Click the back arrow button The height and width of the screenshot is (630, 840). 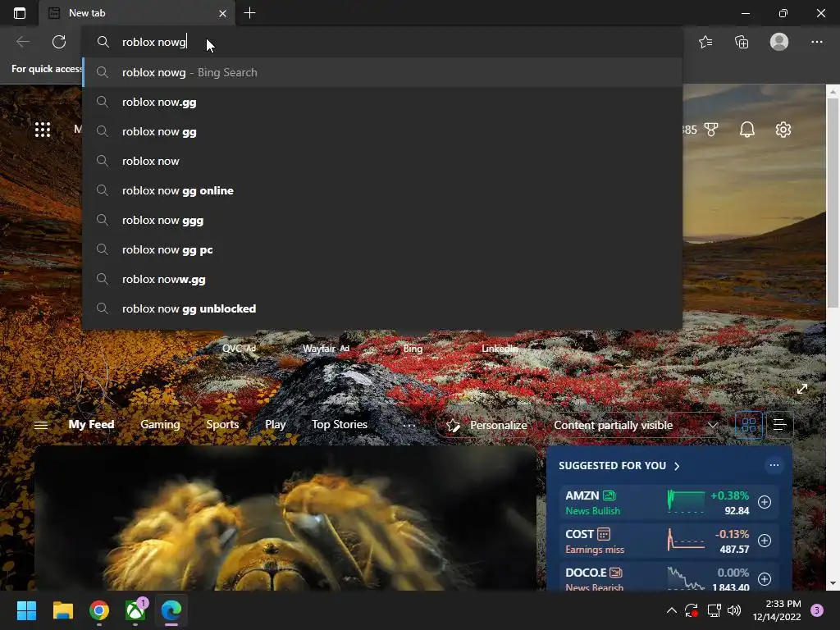coord(22,42)
